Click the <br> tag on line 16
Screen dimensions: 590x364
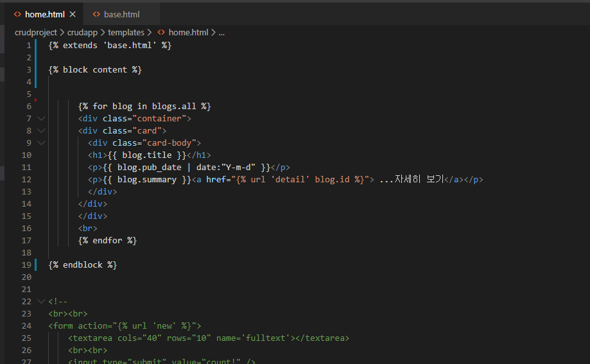click(87, 228)
